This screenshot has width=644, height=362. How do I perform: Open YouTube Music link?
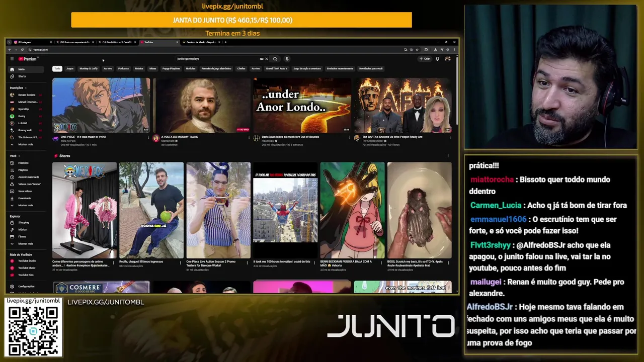[25, 268]
